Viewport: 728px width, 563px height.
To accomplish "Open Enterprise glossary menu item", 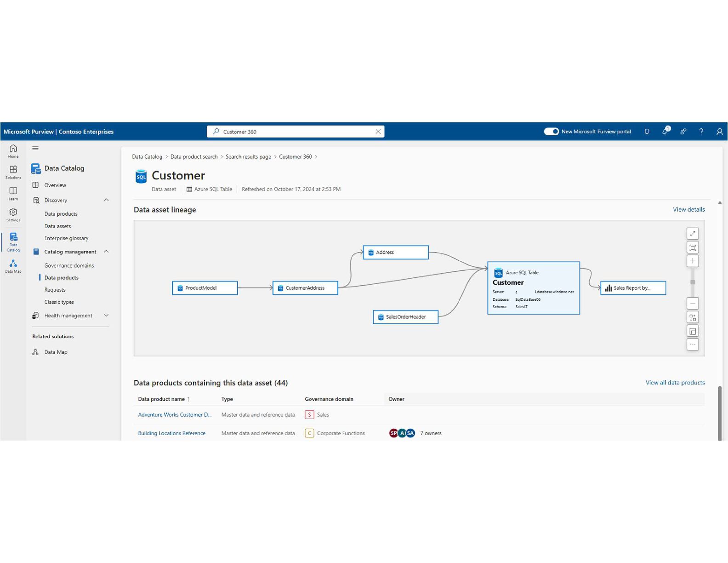I will pyautogui.click(x=66, y=238).
